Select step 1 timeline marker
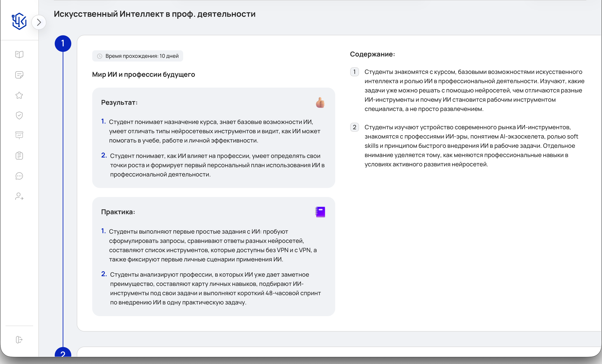This screenshot has width=602, height=364. 63,43
